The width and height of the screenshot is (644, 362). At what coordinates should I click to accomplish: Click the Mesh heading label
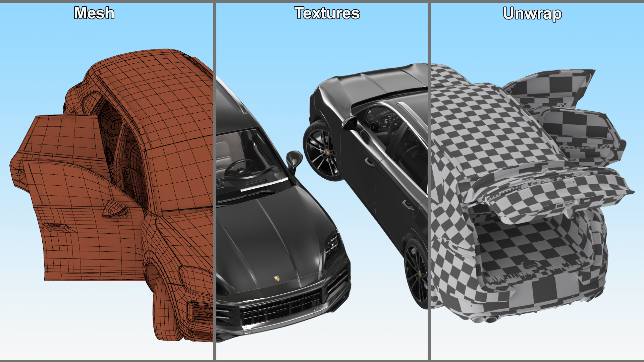pyautogui.click(x=94, y=13)
